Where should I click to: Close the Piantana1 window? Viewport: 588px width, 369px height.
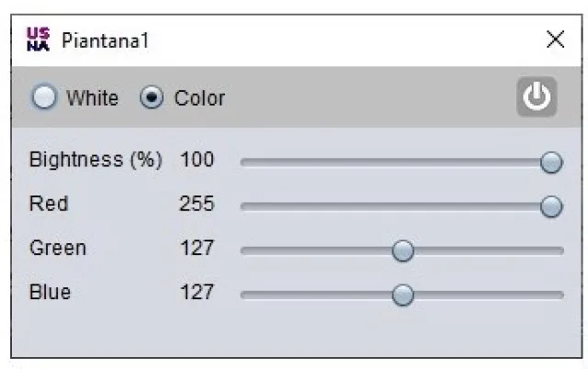pos(555,39)
